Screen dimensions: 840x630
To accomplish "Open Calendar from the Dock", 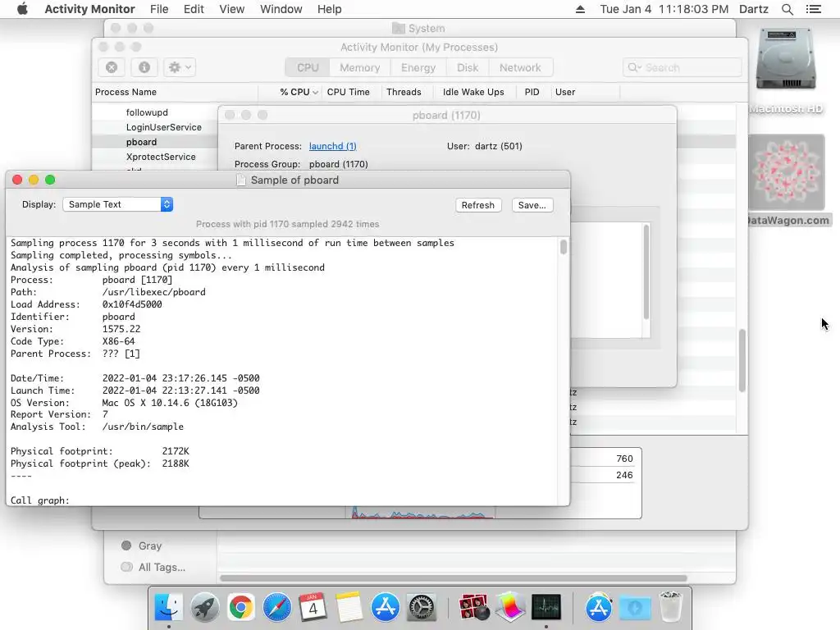I will (x=313, y=608).
